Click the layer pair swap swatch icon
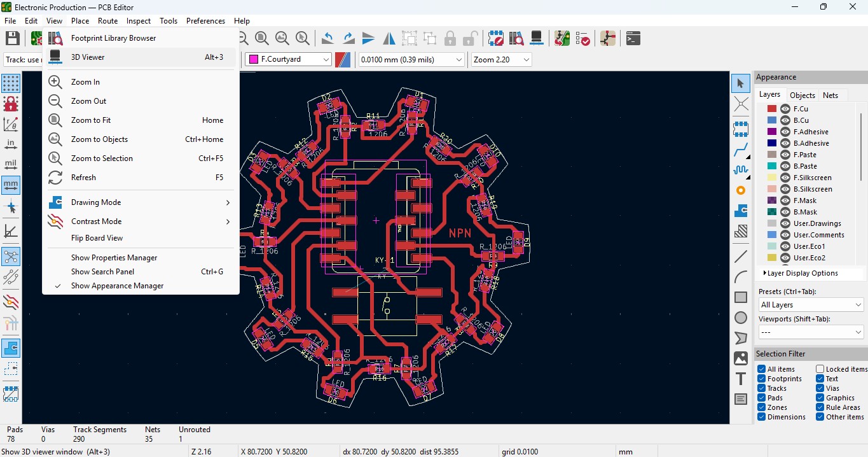The image size is (868, 457). pos(343,59)
